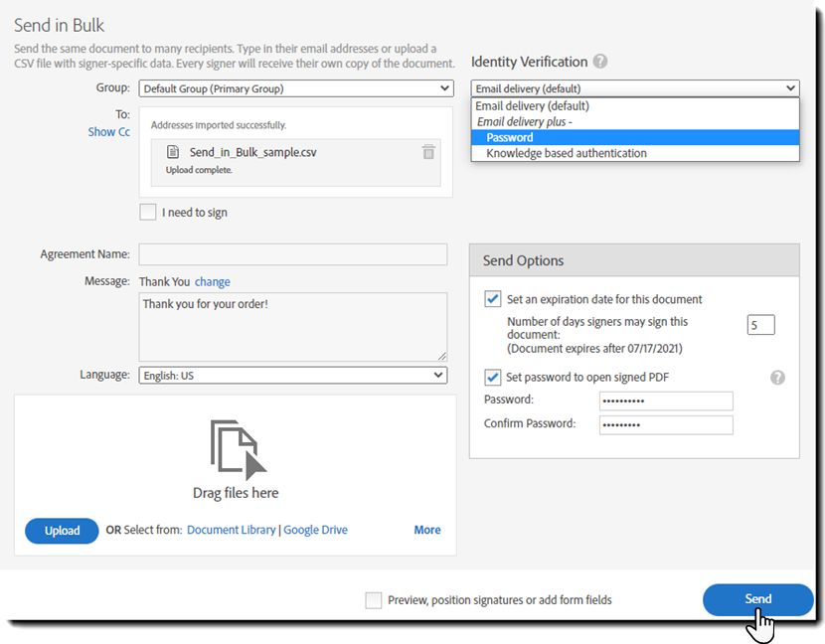Enable Preview, position signatures or add form fields

[374, 599]
